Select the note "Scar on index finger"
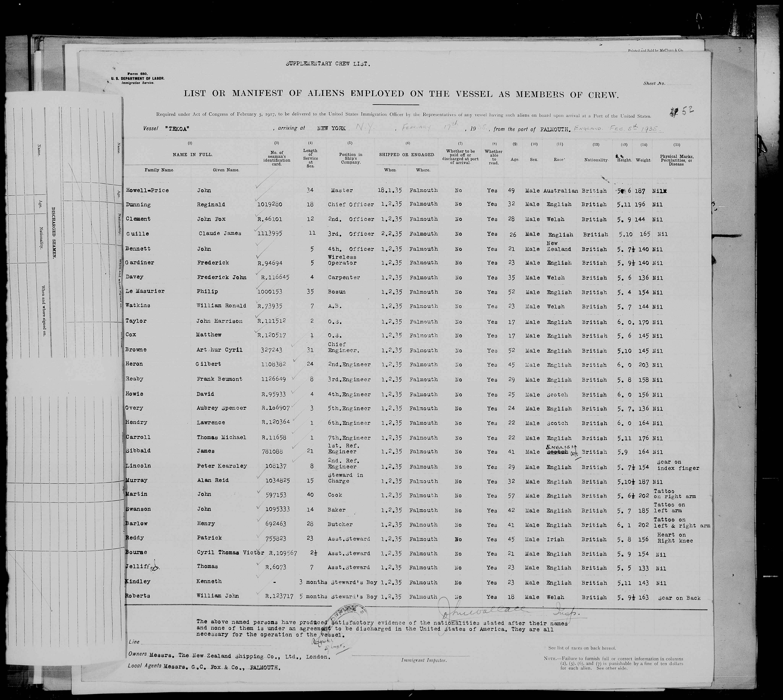This screenshot has width=783, height=700. (x=678, y=465)
